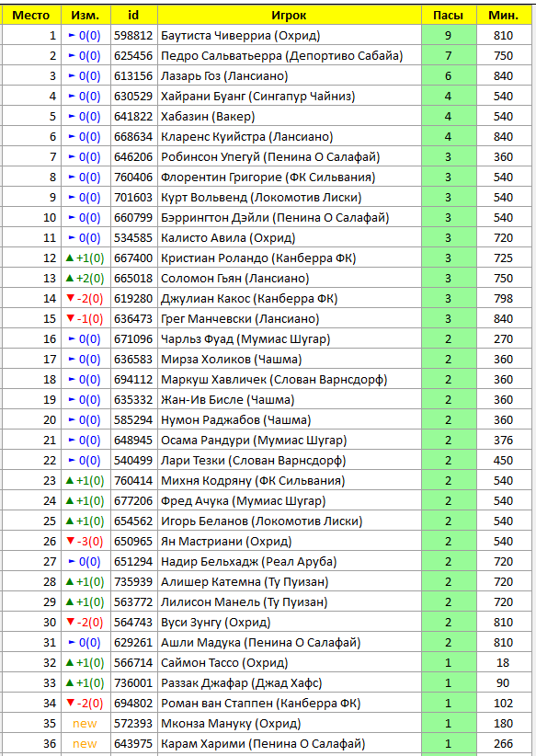Select the green Пасы cell showing 9
Screen dimensions: 536x756
coord(449,36)
